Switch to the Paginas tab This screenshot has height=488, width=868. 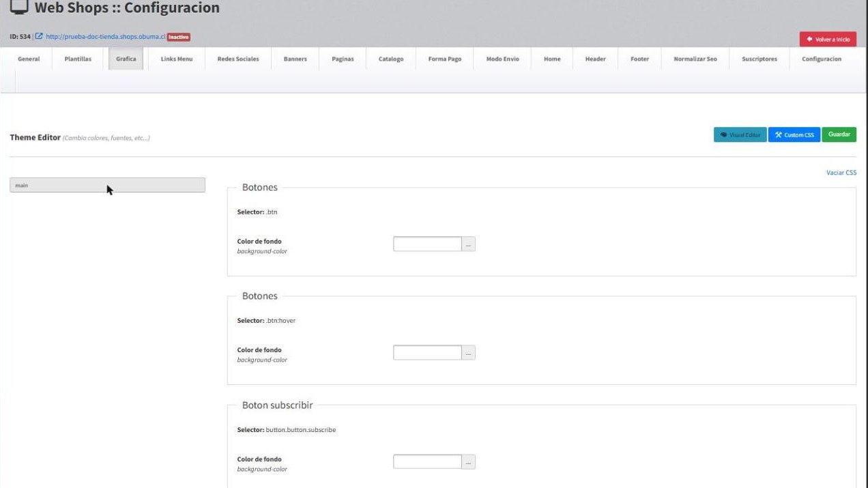pos(343,59)
